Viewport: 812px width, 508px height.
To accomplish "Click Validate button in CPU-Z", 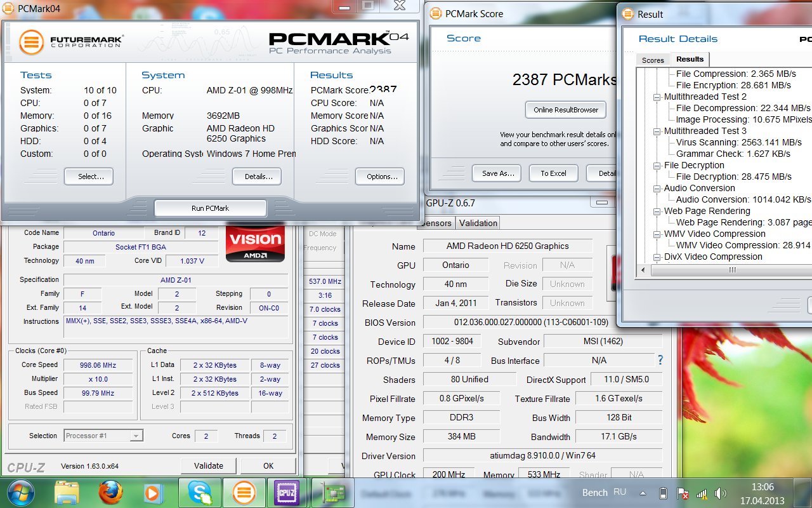I will click(209, 465).
